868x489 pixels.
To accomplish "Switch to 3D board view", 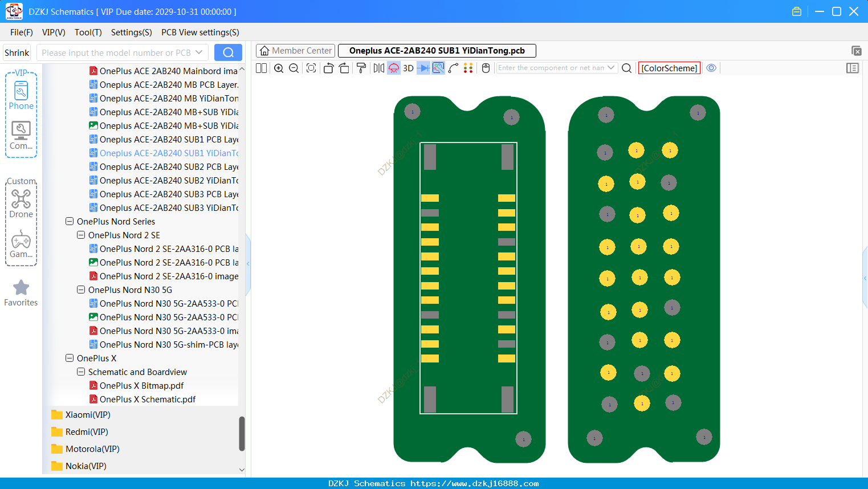I will pos(408,68).
